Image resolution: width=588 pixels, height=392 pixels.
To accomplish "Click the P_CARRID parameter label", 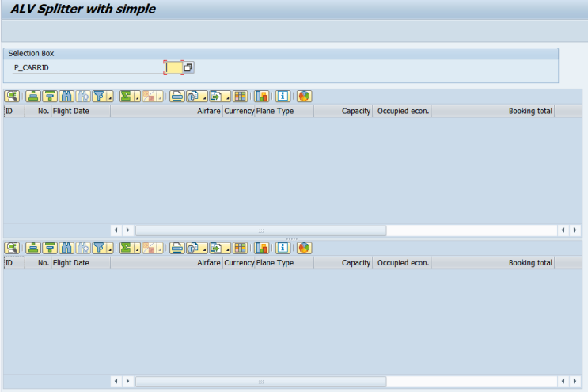I will tap(32, 67).
